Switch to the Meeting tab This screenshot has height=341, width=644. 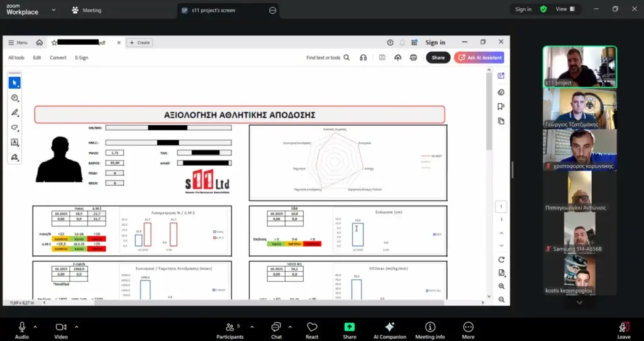[x=87, y=10]
